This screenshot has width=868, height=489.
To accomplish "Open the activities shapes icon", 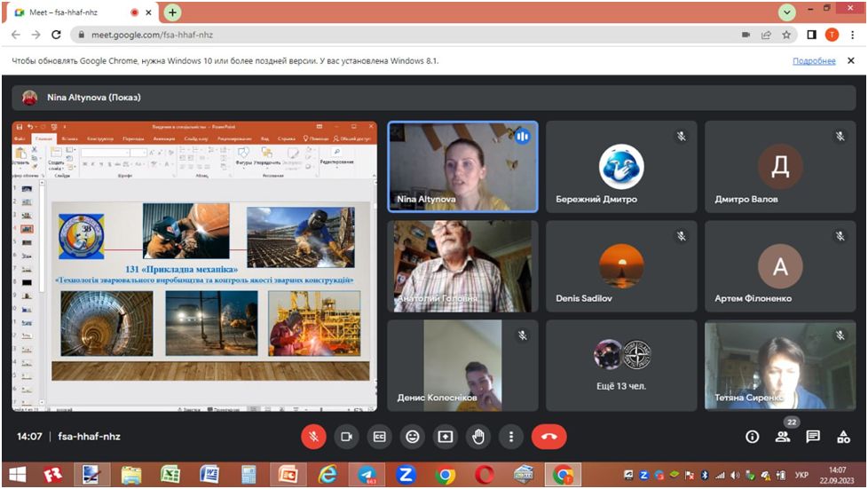I will click(844, 437).
